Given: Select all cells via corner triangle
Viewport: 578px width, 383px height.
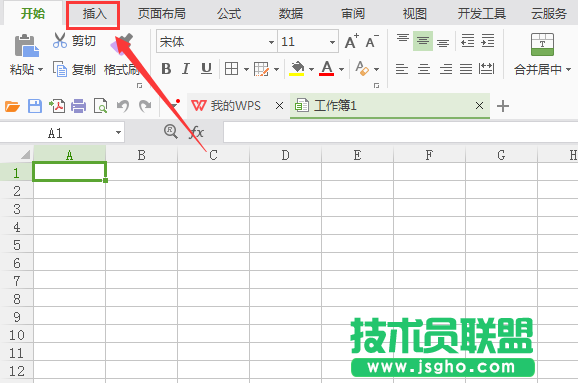Looking at the screenshot, I should point(24,154).
